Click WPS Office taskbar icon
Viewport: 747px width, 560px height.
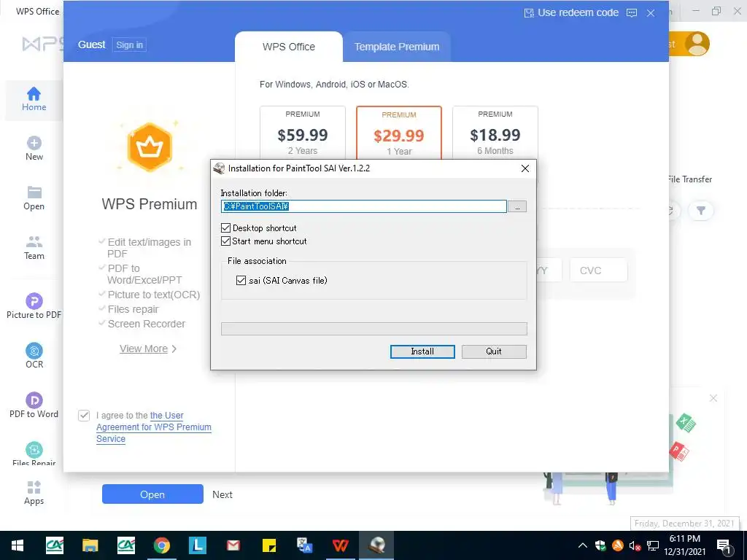coord(340,545)
